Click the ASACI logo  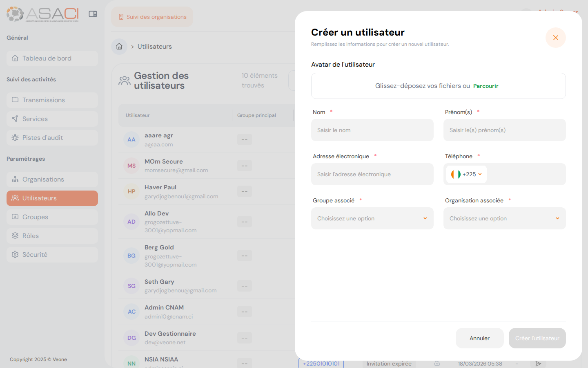point(42,14)
